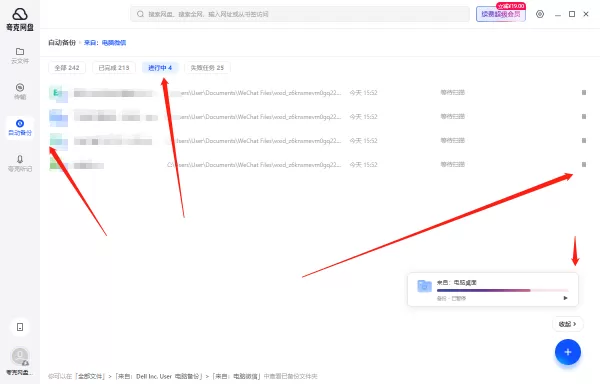Collapse the panel with 收起 button
The height and width of the screenshot is (384, 600).
567,324
